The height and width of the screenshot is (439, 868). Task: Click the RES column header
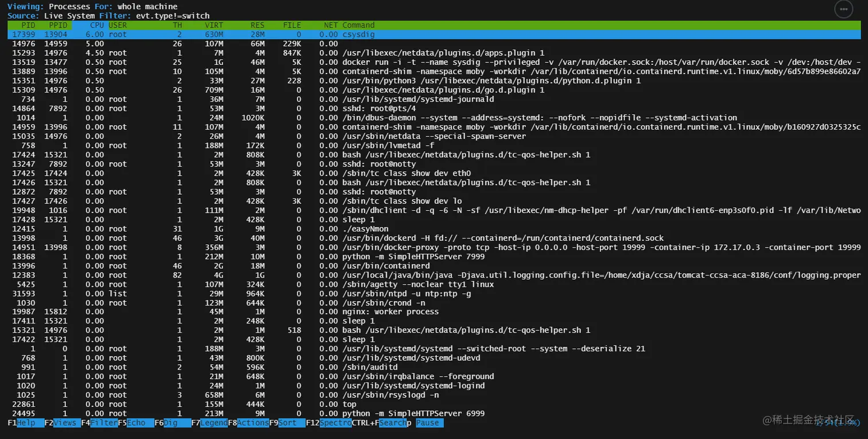258,25
